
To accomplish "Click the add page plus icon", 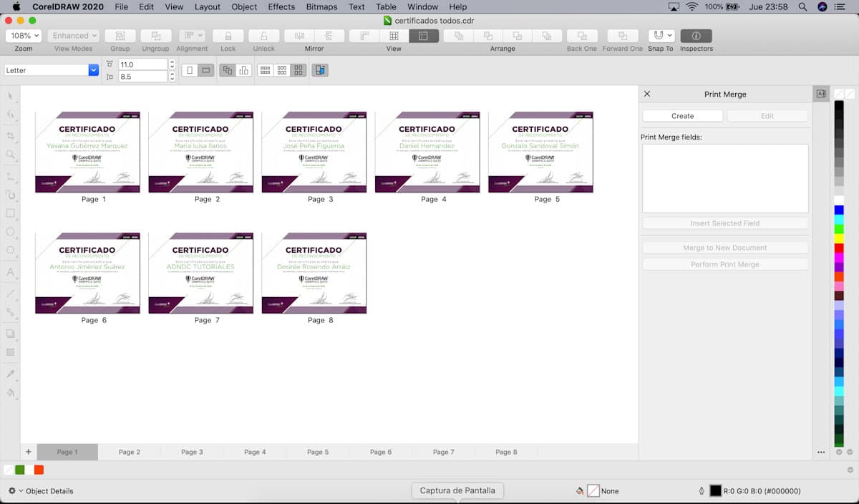I will [x=29, y=452].
